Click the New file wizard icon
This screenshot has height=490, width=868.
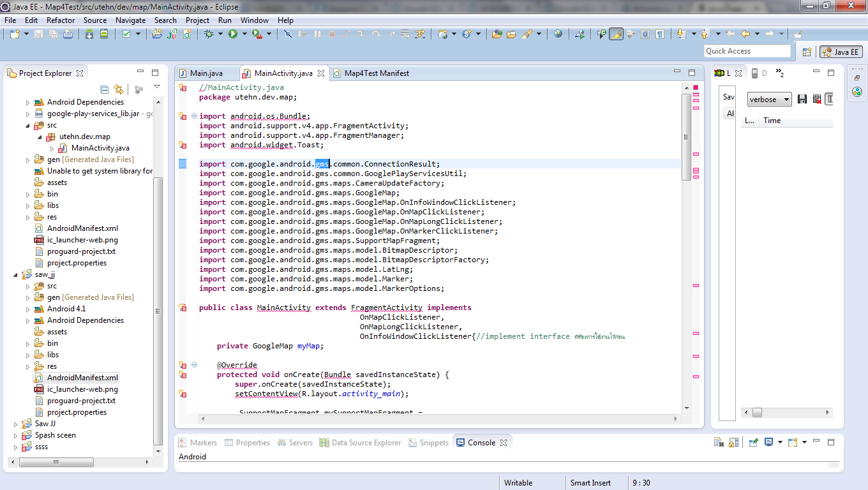(15, 34)
